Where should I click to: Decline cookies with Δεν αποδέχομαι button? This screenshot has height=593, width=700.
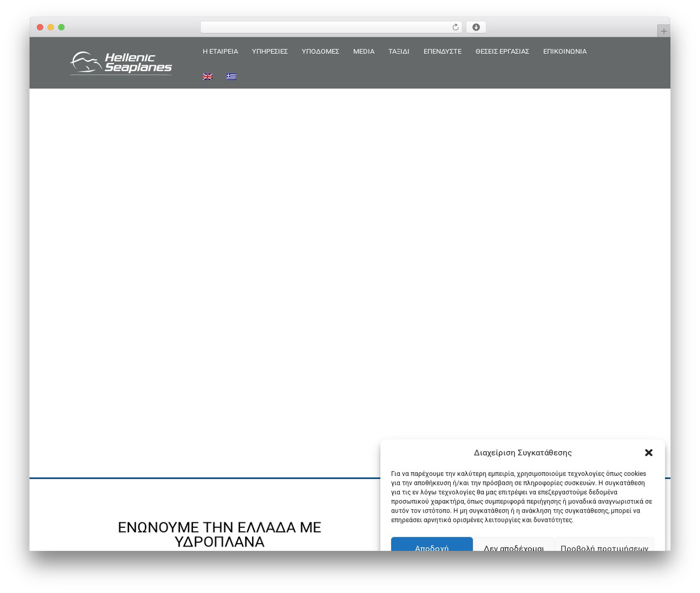click(x=514, y=544)
